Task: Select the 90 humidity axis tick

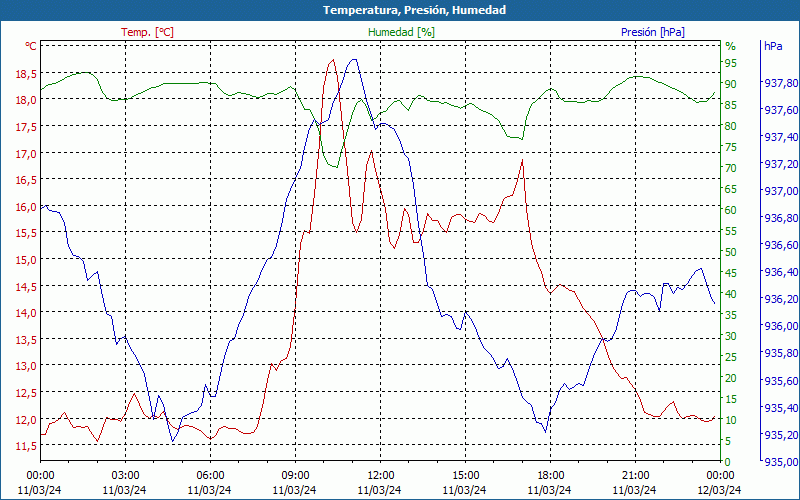Action: click(x=731, y=84)
